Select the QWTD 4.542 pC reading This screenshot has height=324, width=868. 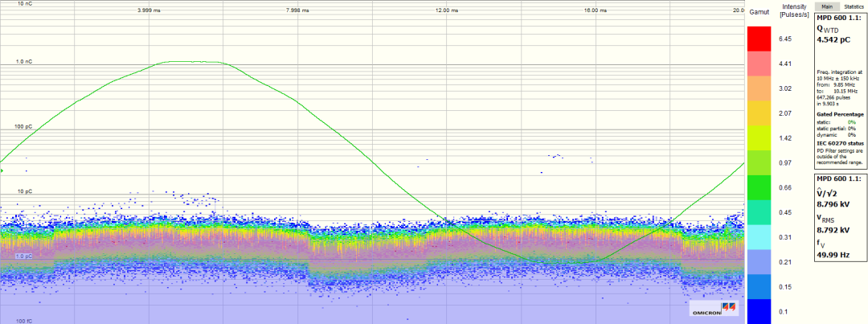pos(833,39)
